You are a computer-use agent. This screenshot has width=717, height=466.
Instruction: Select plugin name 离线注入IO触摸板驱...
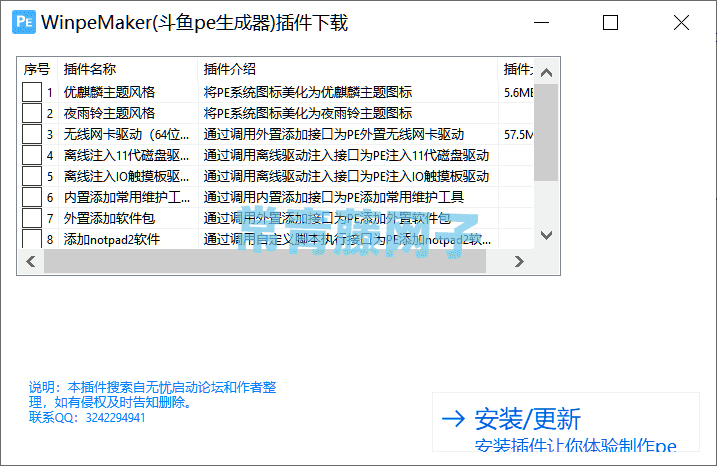(x=126, y=177)
